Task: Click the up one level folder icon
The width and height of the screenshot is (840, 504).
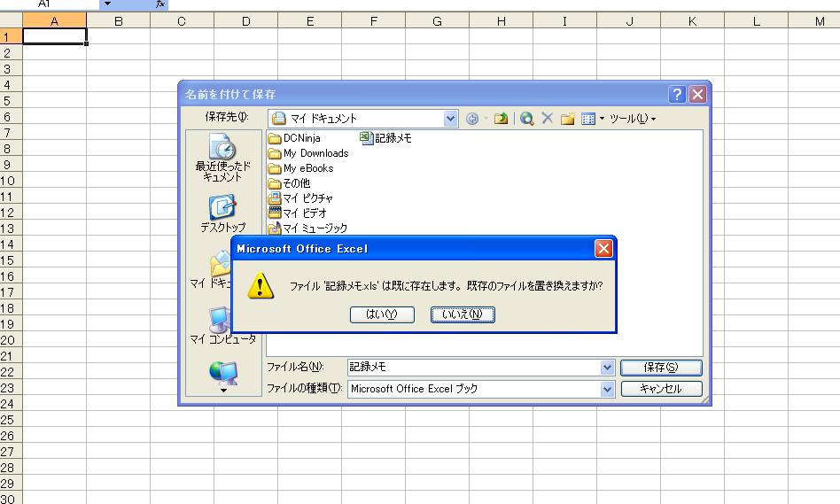Action: pyautogui.click(x=501, y=119)
